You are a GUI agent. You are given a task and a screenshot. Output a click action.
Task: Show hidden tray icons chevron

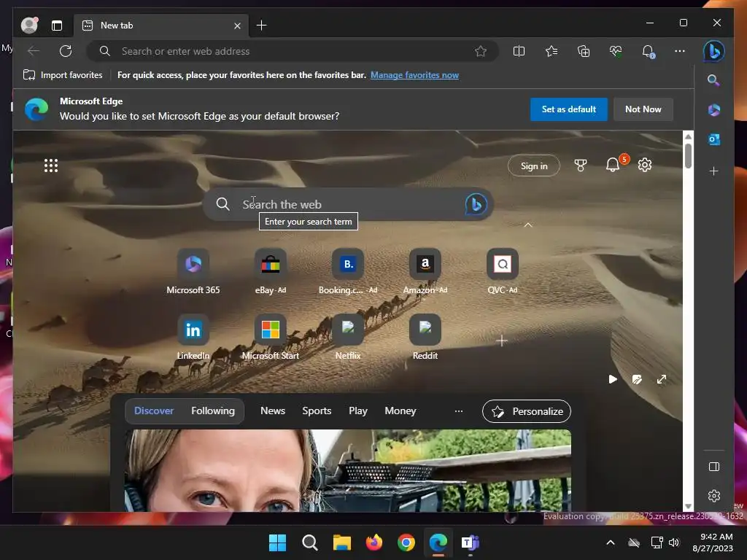coord(611,542)
